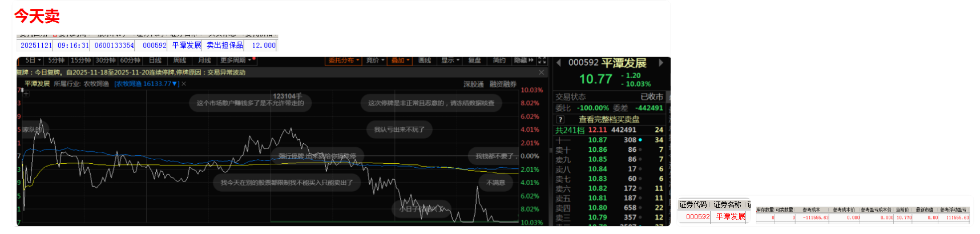The height and width of the screenshot is (234, 980).
Task: Select the 日线 daily chart tab
Action: pyautogui.click(x=155, y=60)
